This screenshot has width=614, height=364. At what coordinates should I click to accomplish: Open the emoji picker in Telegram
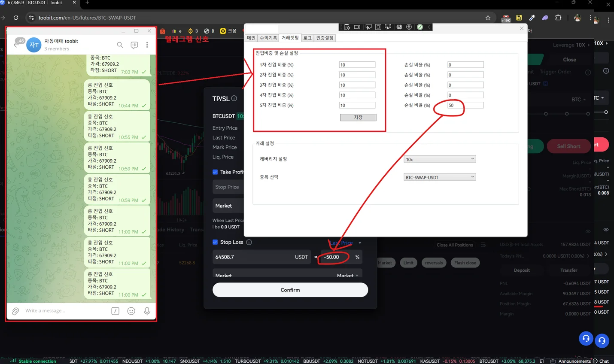(131, 311)
